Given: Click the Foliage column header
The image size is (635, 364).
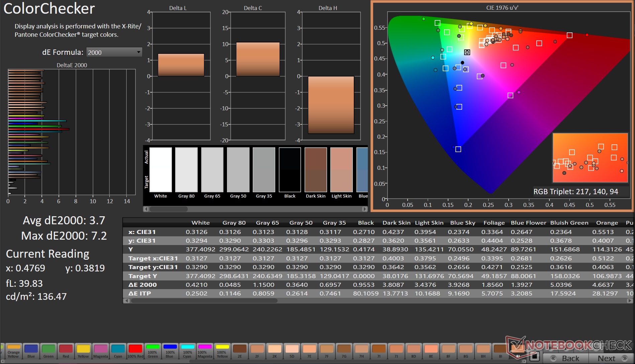Looking at the screenshot, I should point(494,223).
